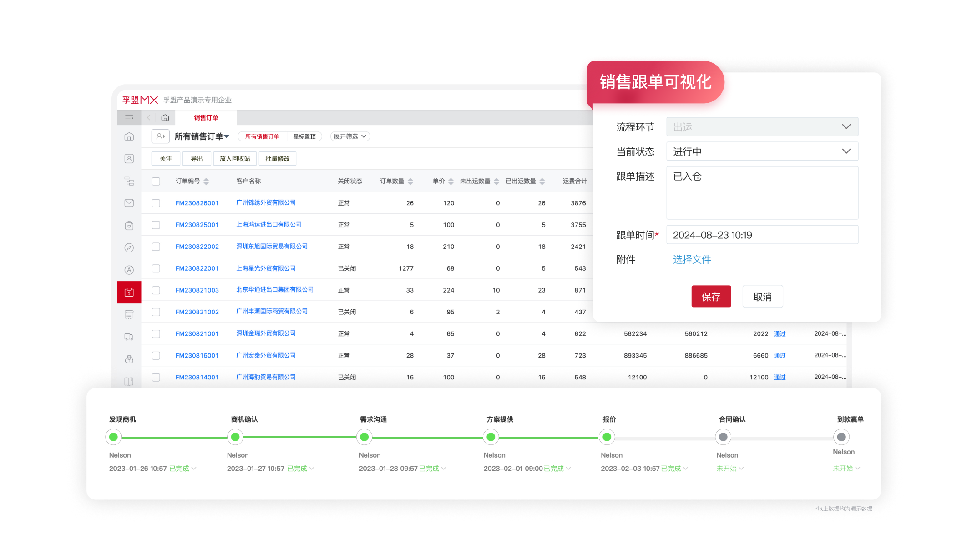Select the money bag finance icon
This screenshot has height=560, width=967.
point(129,359)
